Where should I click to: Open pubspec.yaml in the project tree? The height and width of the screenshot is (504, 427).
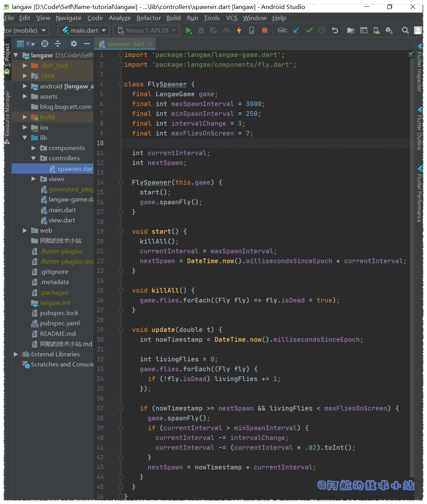[60, 323]
